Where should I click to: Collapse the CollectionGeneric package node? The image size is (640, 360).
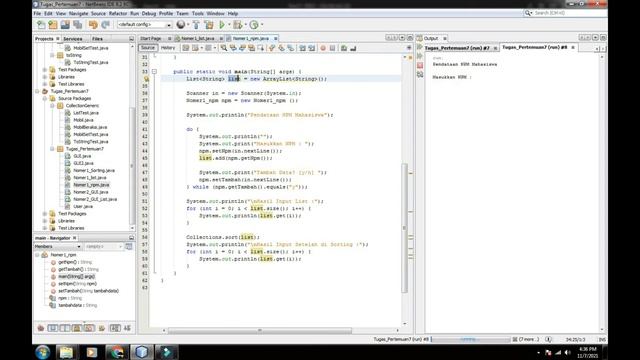tap(52, 106)
